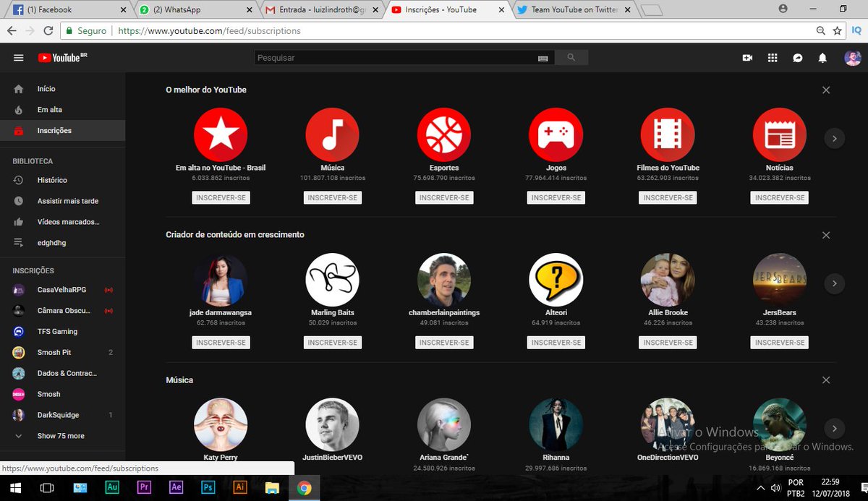868x501 pixels.
Task: Open Adobe Premiere Pro from the taskbar
Action: coord(144,487)
